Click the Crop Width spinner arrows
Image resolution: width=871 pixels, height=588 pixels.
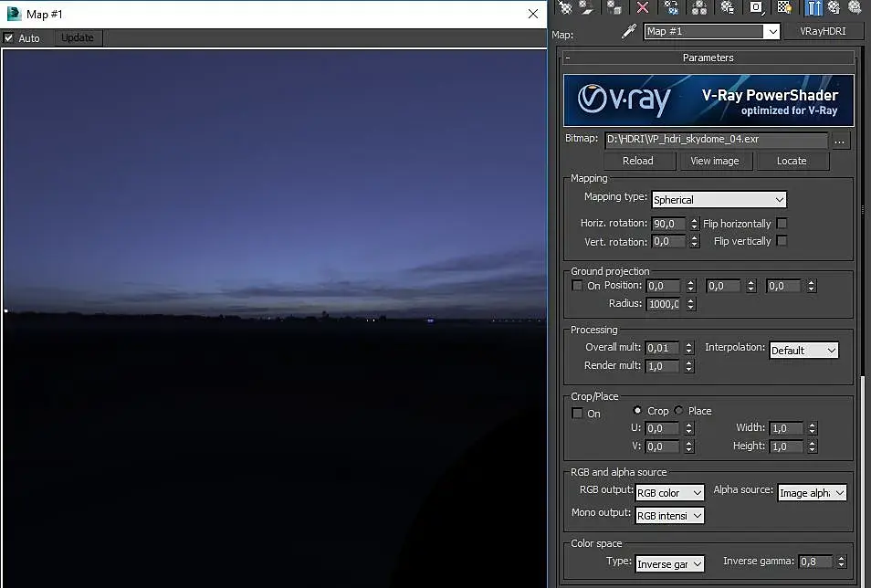813,428
